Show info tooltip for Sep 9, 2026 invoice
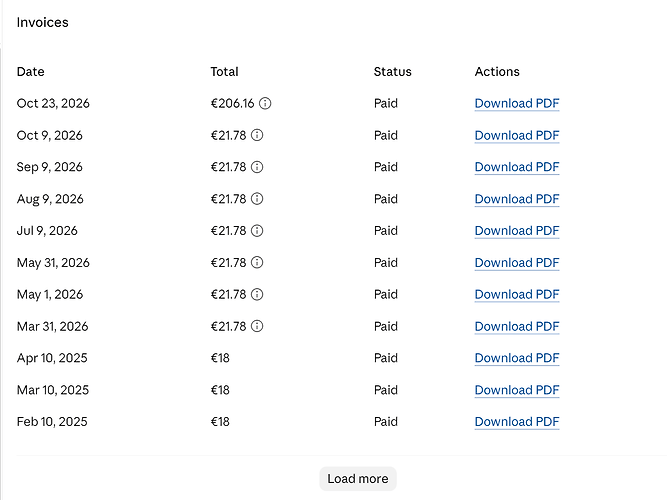Screen dimensions: 667x500 257,167
